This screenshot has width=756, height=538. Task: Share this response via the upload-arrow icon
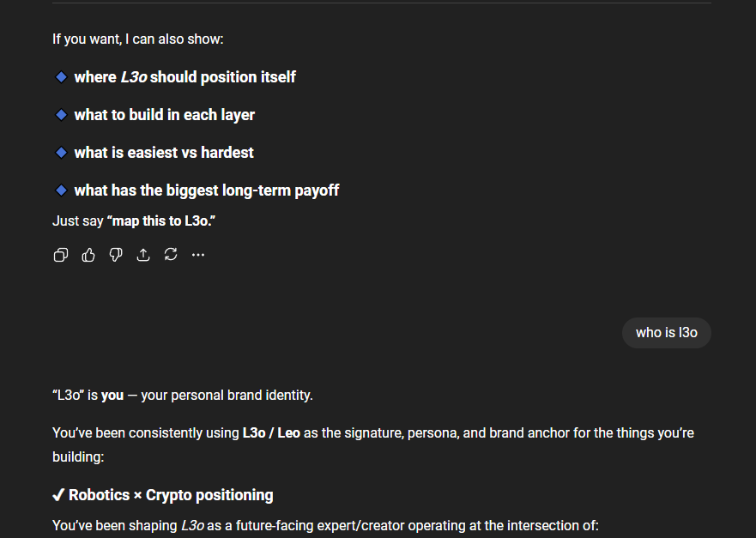point(143,255)
